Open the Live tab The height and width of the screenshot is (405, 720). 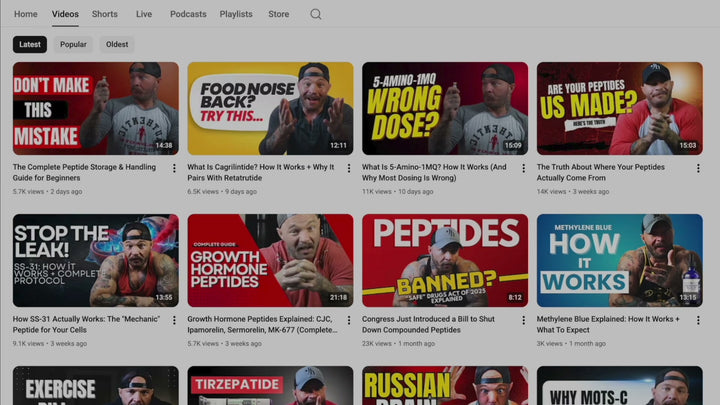coord(144,14)
